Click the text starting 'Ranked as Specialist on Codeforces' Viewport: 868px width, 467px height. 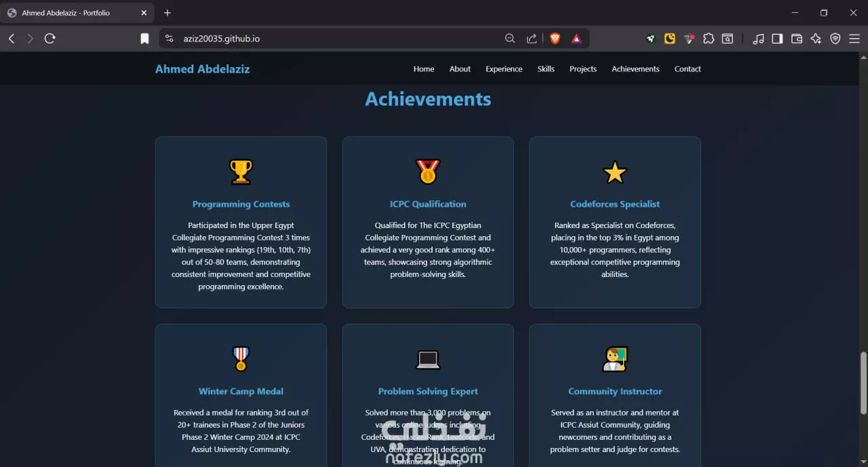[x=615, y=250]
